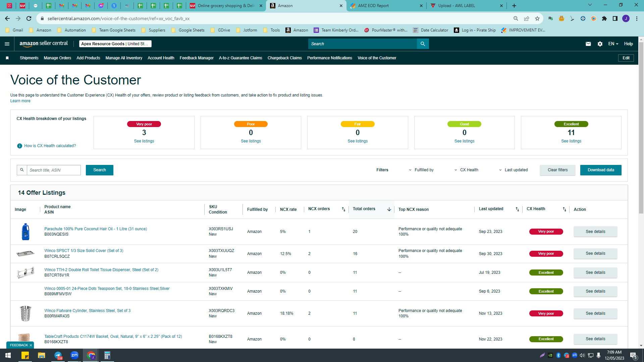Click the info icon beside CX Health calculated

19,146
